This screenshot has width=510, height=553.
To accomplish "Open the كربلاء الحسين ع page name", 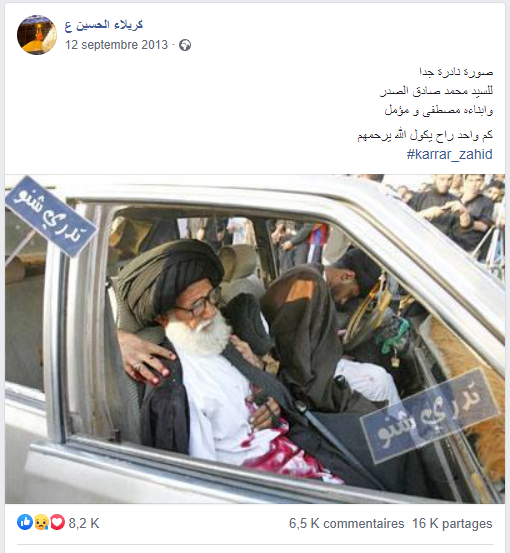I will pos(104,25).
